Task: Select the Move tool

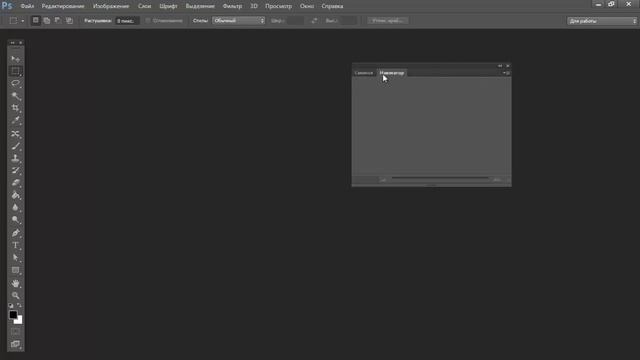Action: pyautogui.click(x=16, y=59)
